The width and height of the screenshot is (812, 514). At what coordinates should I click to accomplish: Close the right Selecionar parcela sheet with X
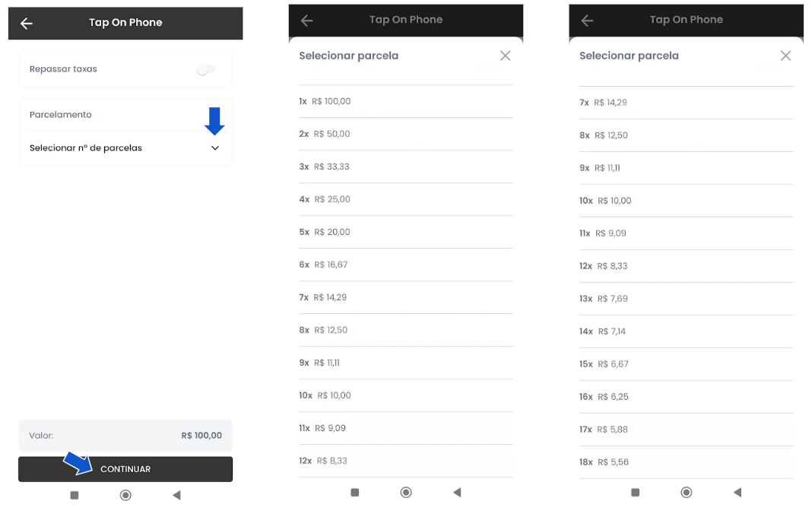(785, 56)
